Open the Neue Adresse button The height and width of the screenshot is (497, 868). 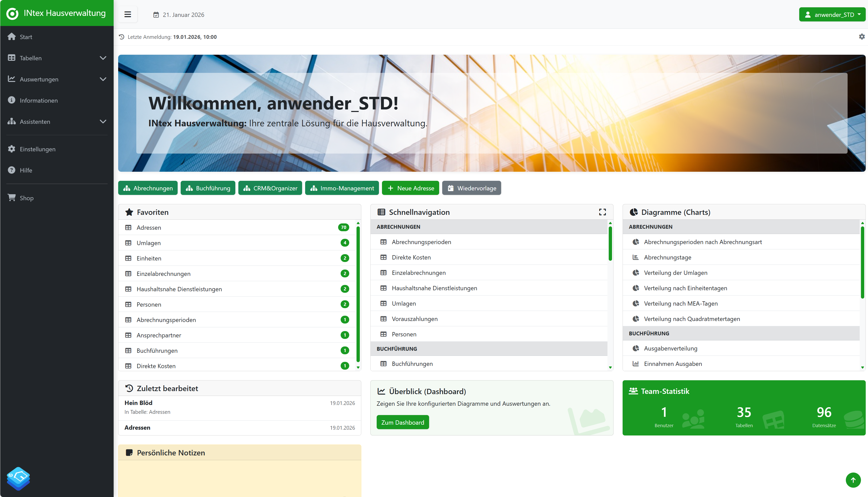[x=410, y=188]
